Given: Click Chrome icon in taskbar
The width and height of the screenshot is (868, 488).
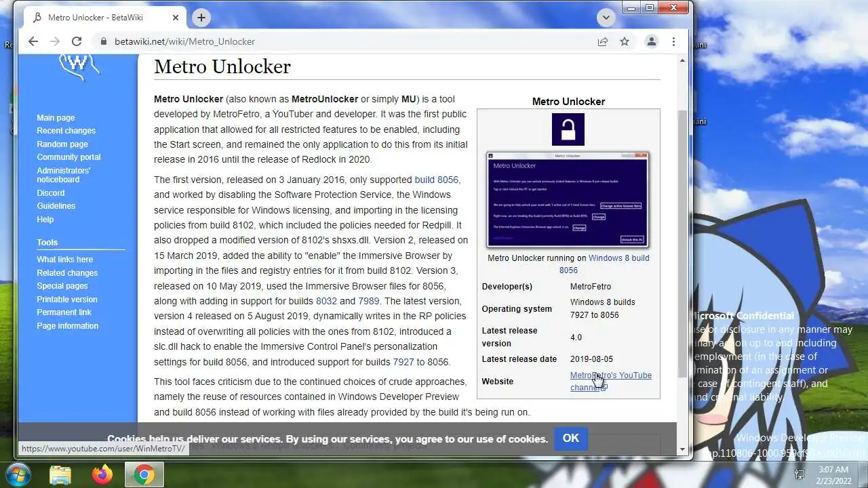Looking at the screenshot, I should (x=144, y=475).
